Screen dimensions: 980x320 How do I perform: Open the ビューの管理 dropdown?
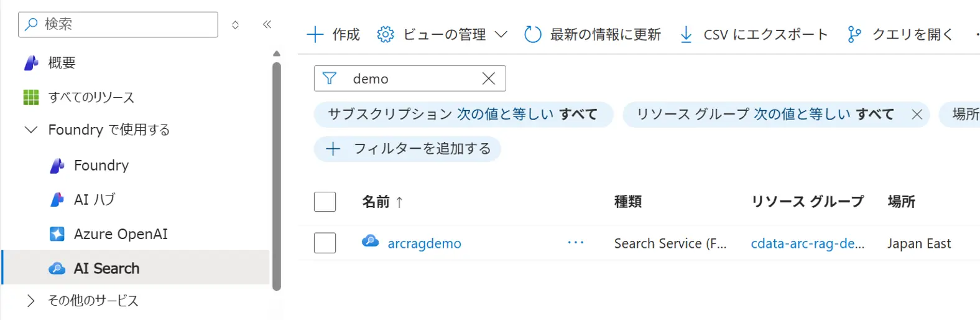[442, 34]
